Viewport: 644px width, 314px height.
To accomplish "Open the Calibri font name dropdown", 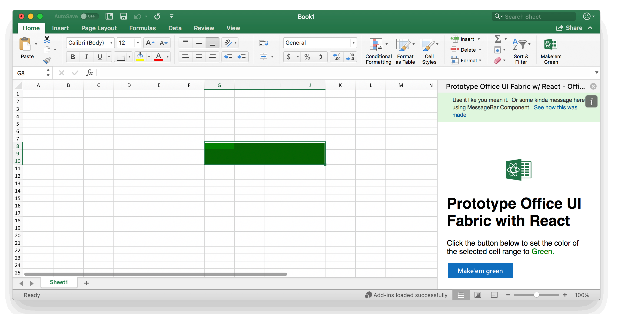I will tap(111, 43).
